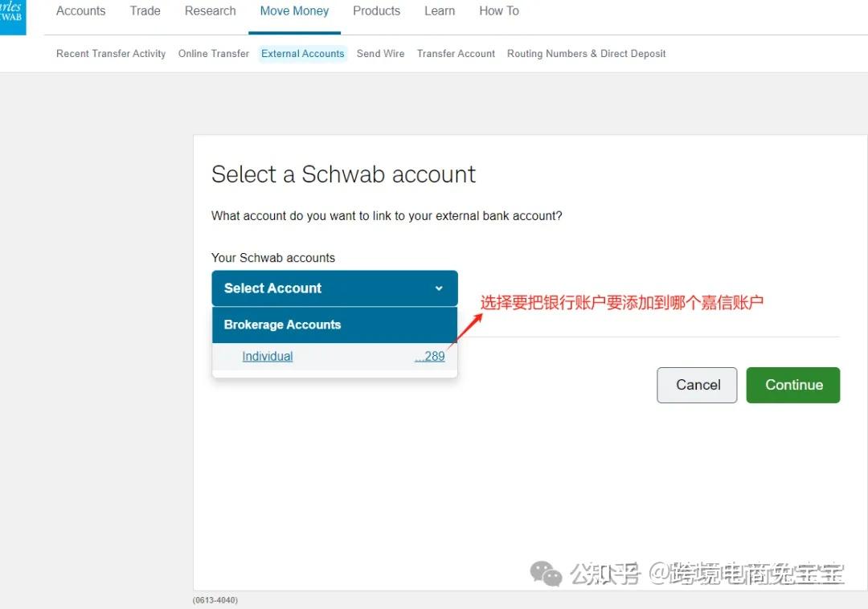Go to Routing Numbers & Direct Deposit
The image size is (868, 609).
coord(586,53)
